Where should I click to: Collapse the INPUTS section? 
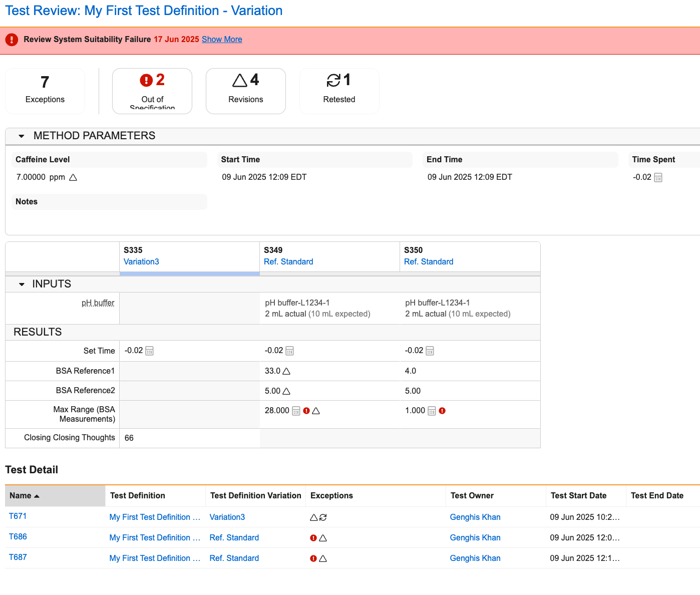pyautogui.click(x=22, y=284)
